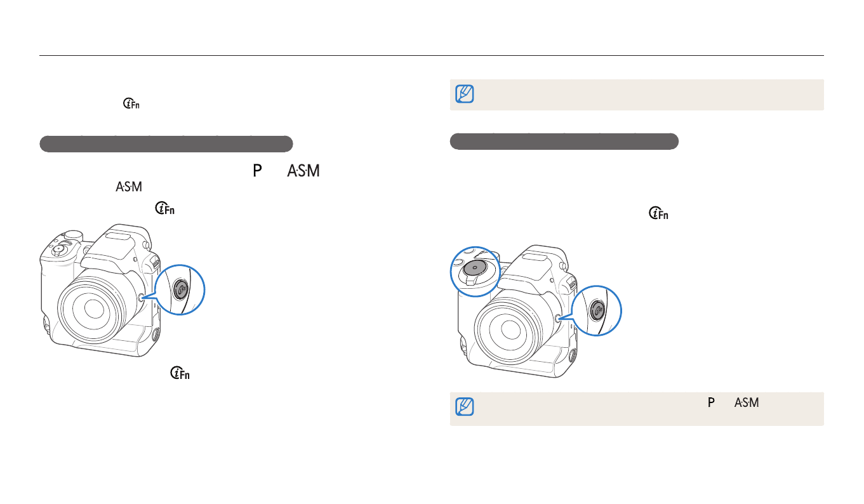Click the magnified mode dial callout circle

475,271
